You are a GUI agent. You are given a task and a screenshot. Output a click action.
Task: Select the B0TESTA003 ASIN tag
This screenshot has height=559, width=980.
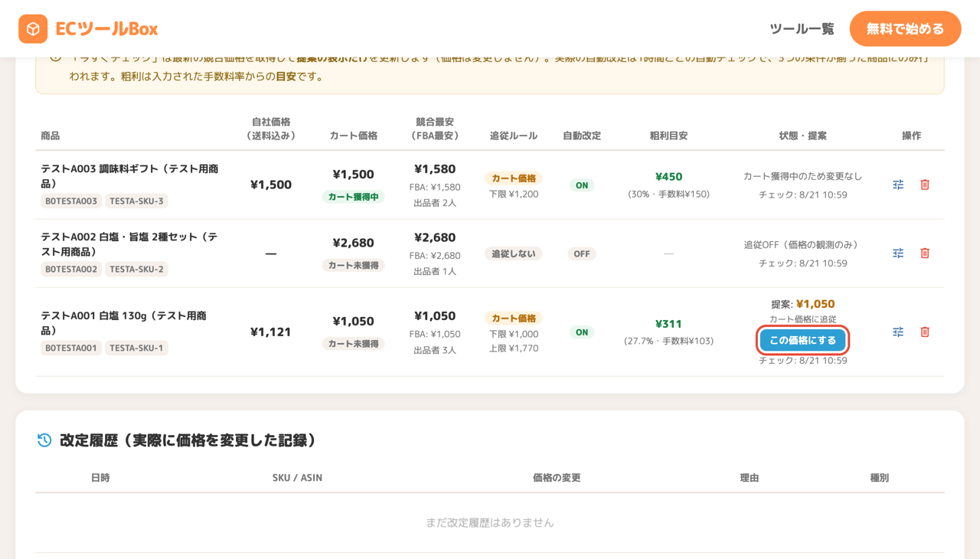[71, 201]
